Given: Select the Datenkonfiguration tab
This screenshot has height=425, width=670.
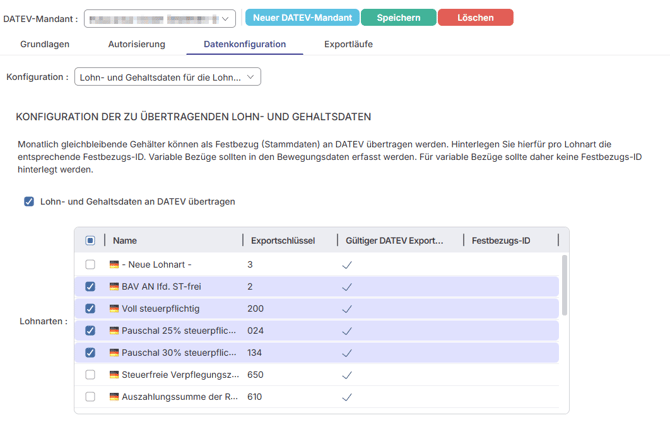Looking at the screenshot, I should (x=245, y=44).
